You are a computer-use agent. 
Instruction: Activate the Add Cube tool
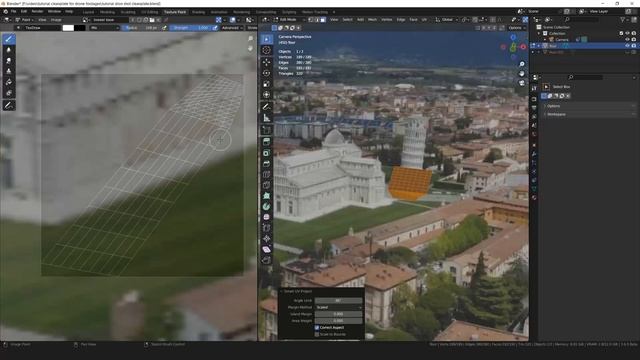coord(267,130)
